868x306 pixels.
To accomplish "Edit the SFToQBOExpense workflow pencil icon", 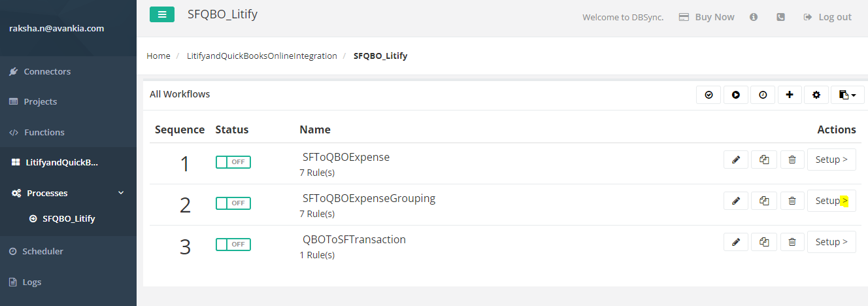I will (736, 160).
